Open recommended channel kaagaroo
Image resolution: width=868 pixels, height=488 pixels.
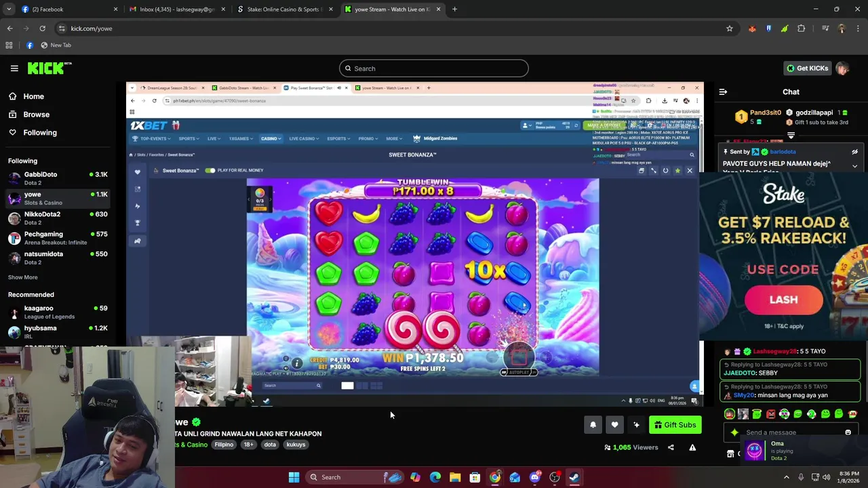pos(58,312)
